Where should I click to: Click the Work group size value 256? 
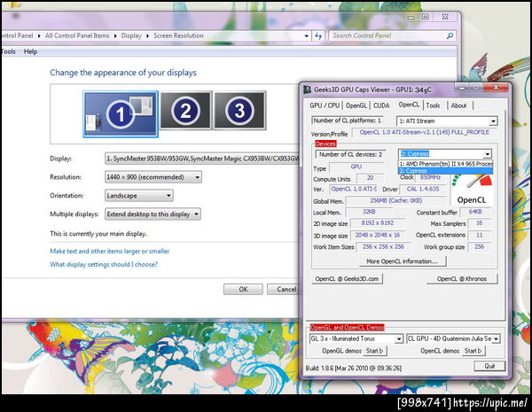point(480,247)
